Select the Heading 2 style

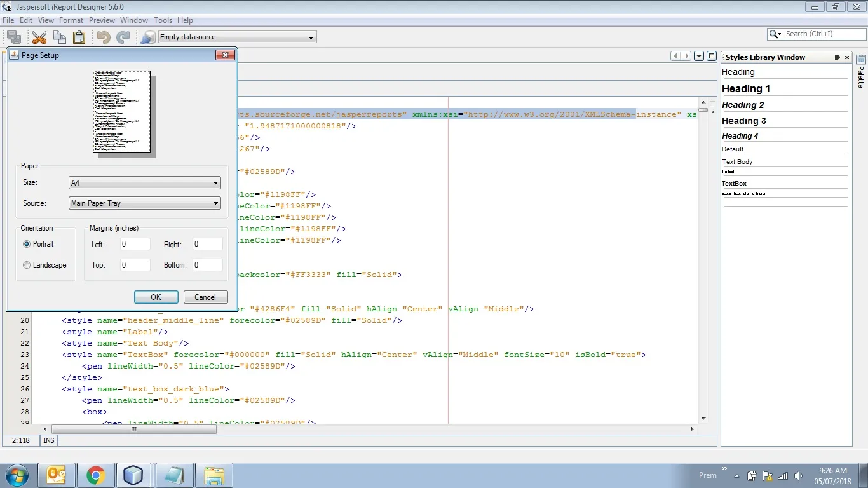pos(785,105)
